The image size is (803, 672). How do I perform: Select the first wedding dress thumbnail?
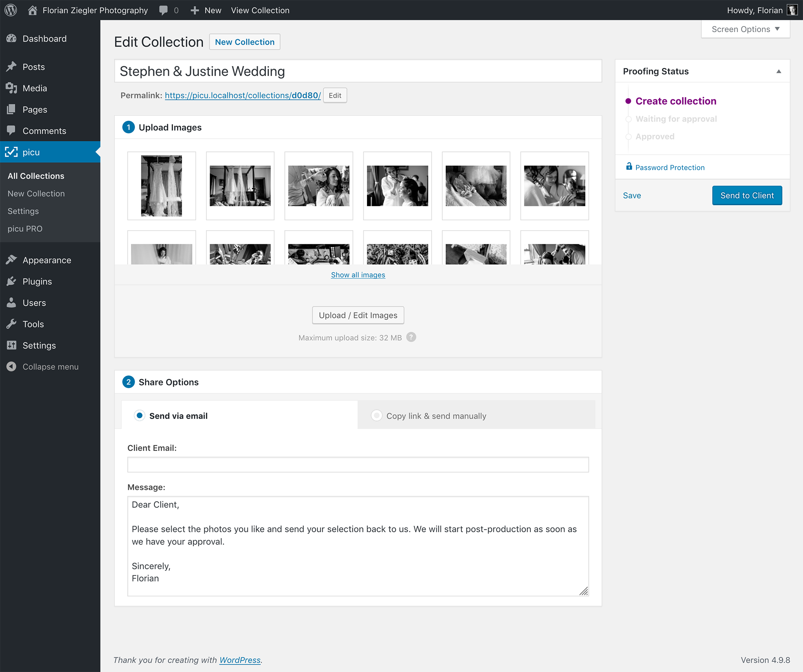[161, 186]
